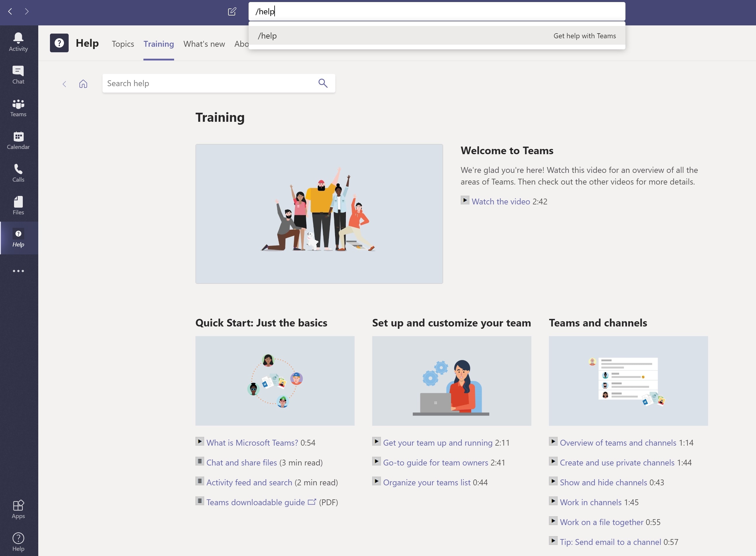Open the Welcome to Teams video thumbnail
Viewport: 756px width, 556px height.
tap(319, 214)
